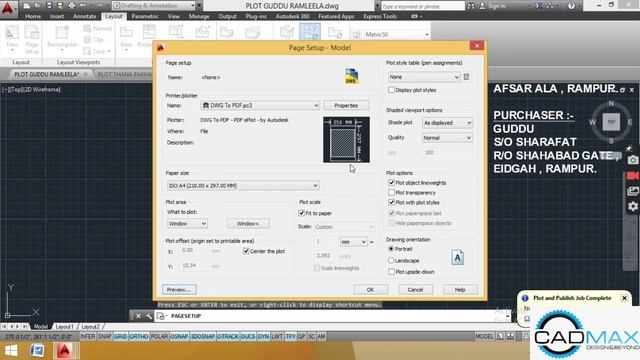Screen dimensions: 640x360
Task: Click the ViewCube TOP face
Action: [x=611, y=122]
